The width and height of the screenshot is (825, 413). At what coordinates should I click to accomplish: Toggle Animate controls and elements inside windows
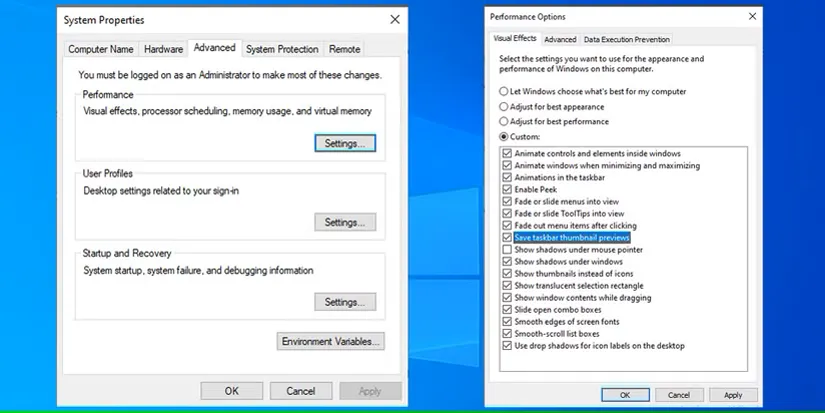(507, 154)
